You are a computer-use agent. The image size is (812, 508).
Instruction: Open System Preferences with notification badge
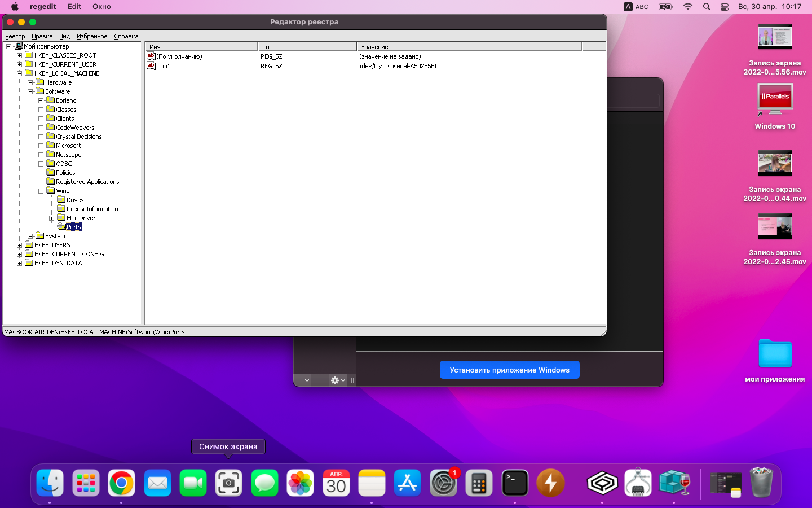pyautogui.click(x=443, y=483)
